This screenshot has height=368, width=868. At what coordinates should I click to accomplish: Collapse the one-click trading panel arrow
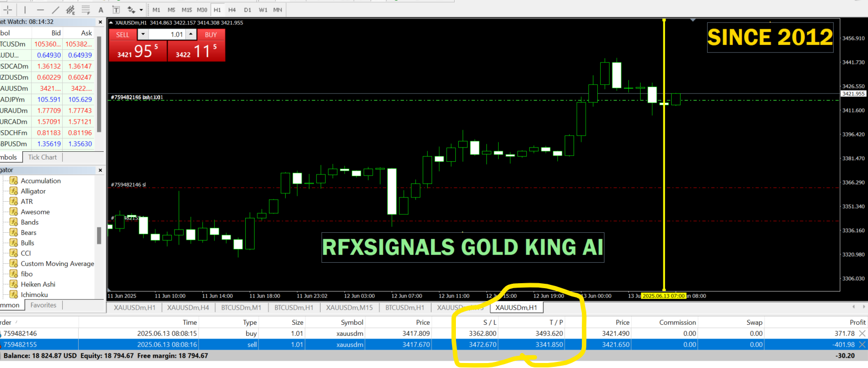pyautogui.click(x=111, y=23)
